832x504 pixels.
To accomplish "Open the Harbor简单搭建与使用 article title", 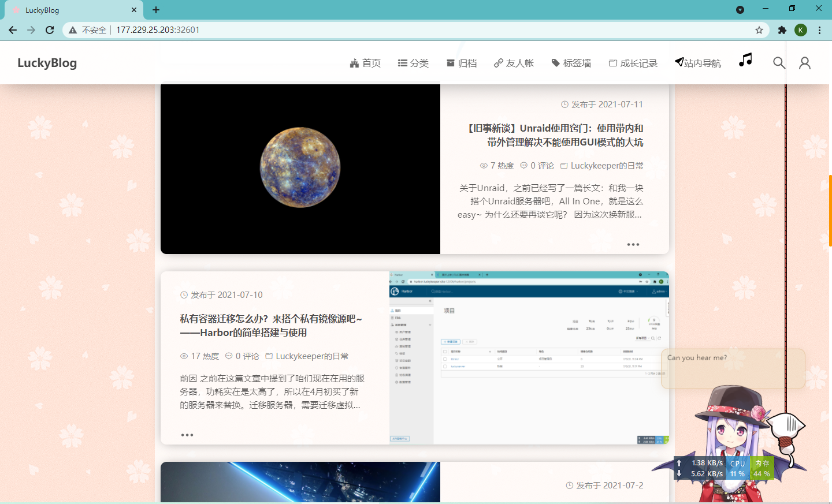I will tap(271, 326).
